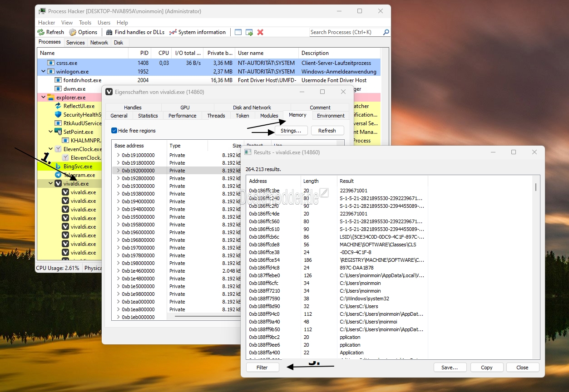Open System information graph icon
This screenshot has height=392, width=569.
[x=173, y=32]
